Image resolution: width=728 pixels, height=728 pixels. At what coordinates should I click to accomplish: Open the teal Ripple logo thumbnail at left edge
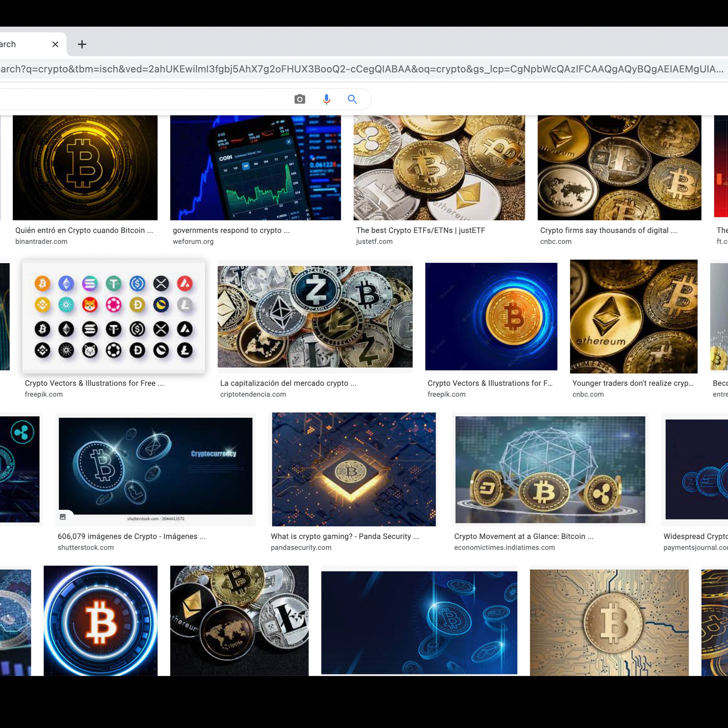(20, 470)
